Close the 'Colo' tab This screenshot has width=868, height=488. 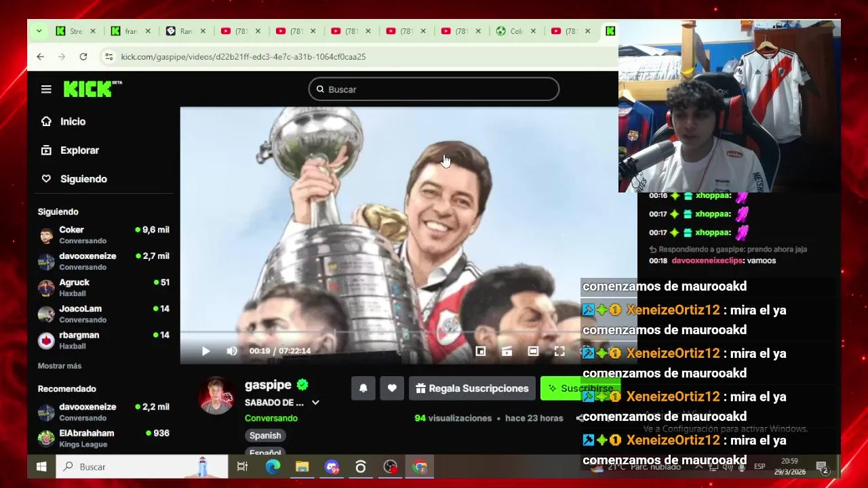533,31
